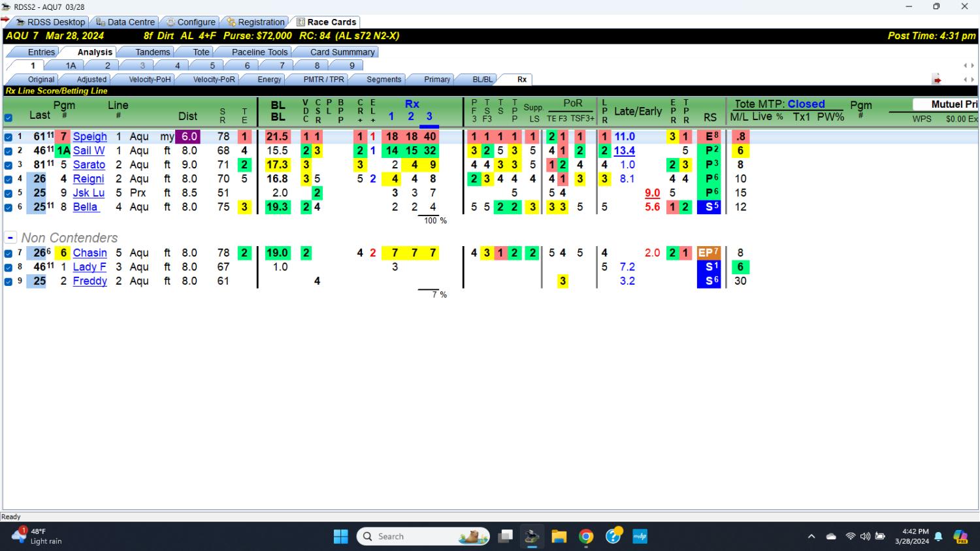Select the Velocity-PoH sub-tab

pyautogui.click(x=150, y=80)
